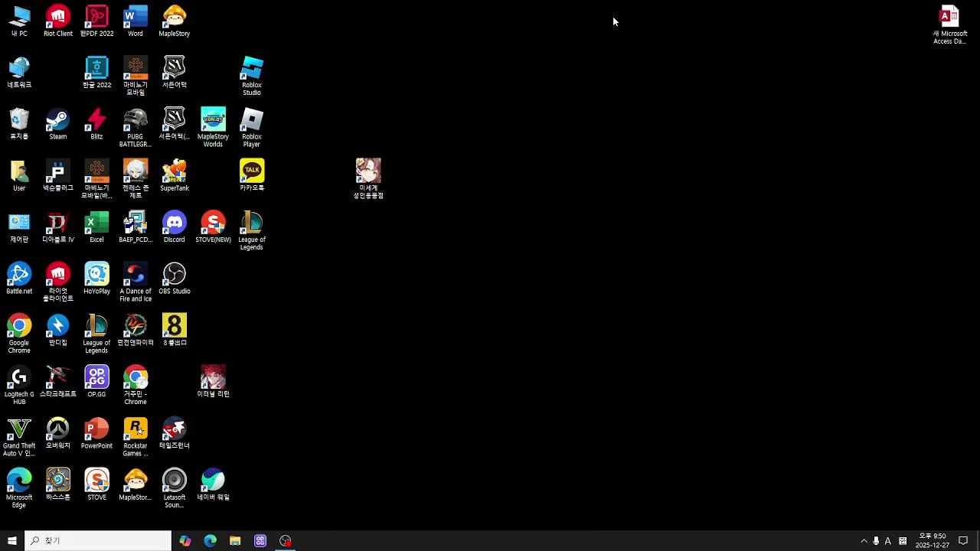Viewport: 980px width, 551px height.
Task: Select the PowerPoint shortcut
Action: coord(96,433)
